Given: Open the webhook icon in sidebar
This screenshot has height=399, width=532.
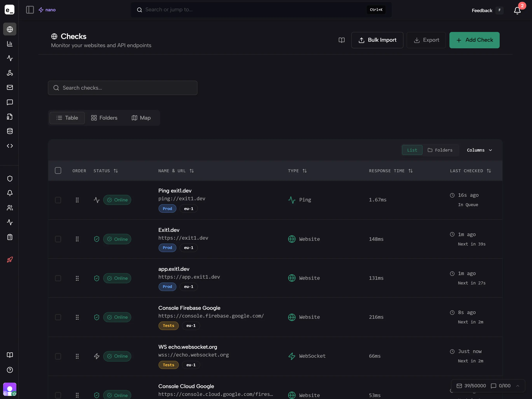Looking at the screenshot, I should tap(10, 73).
